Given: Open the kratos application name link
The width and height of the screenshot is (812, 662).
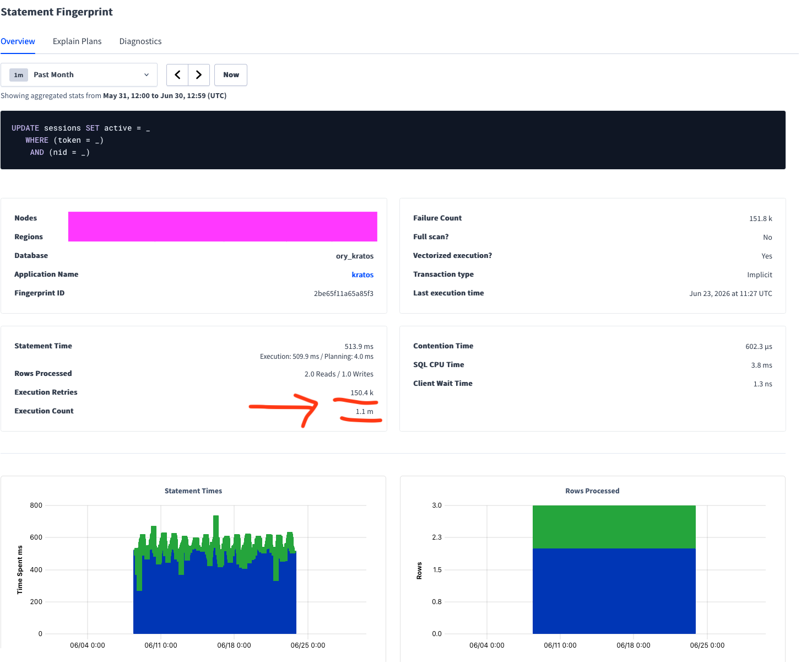Looking at the screenshot, I should 362,275.
